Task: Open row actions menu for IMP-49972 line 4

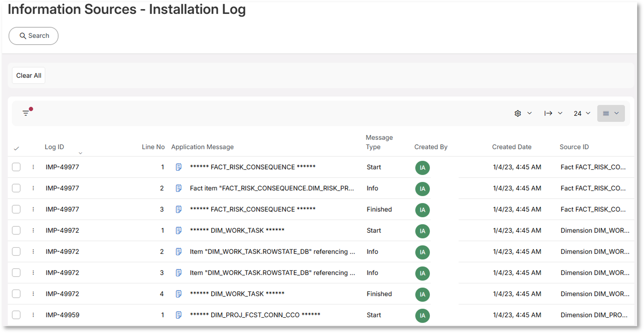Action: coord(33,294)
